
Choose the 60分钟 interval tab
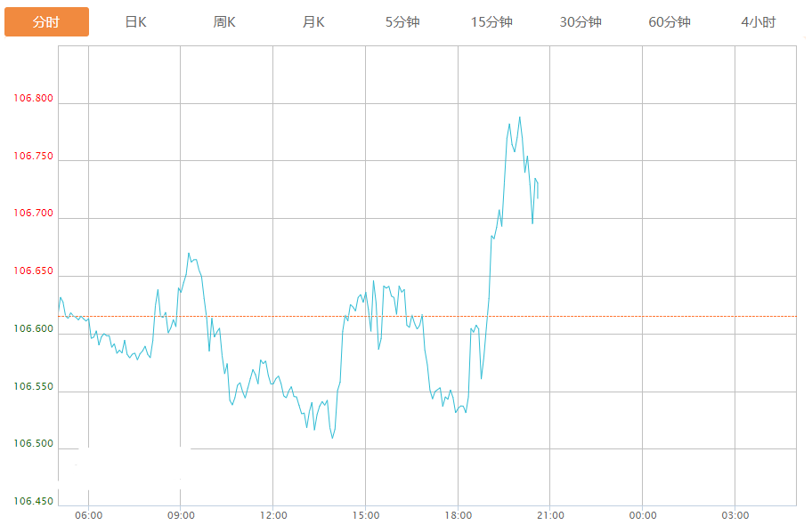point(670,22)
